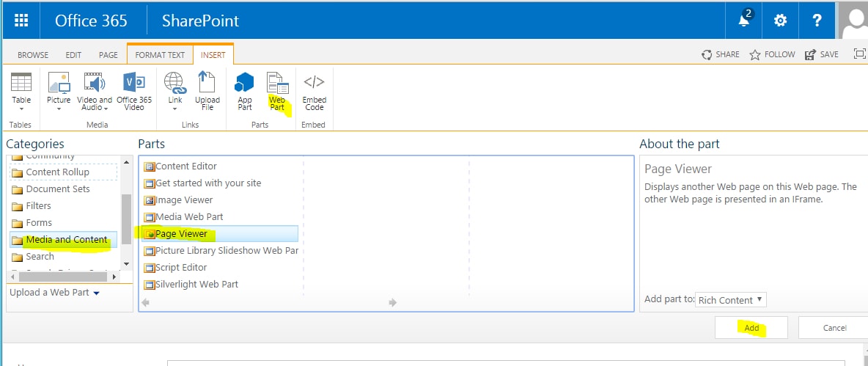Choose Picture Library Slideshow Web Part
The width and height of the screenshot is (868, 366).
click(x=221, y=250)
